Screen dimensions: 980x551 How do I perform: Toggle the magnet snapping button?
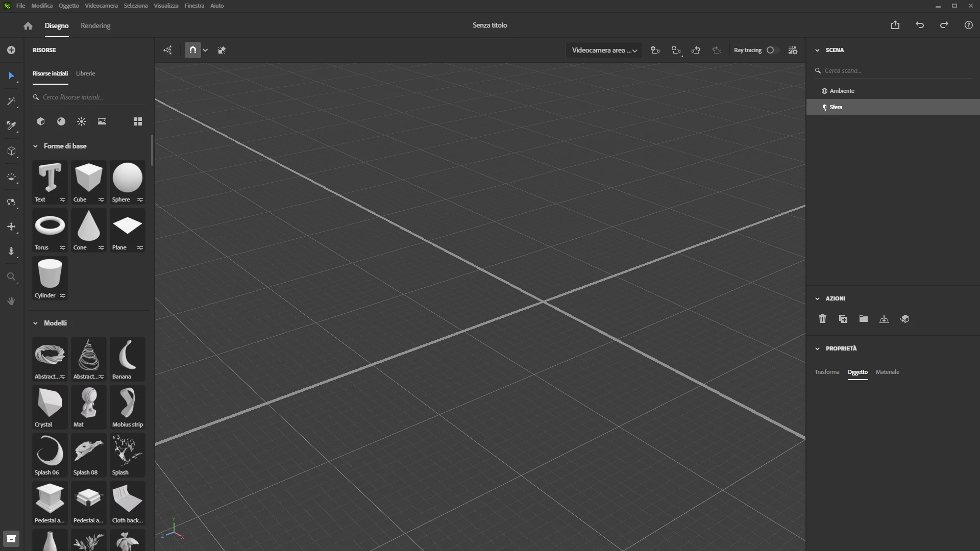(192, 50)
